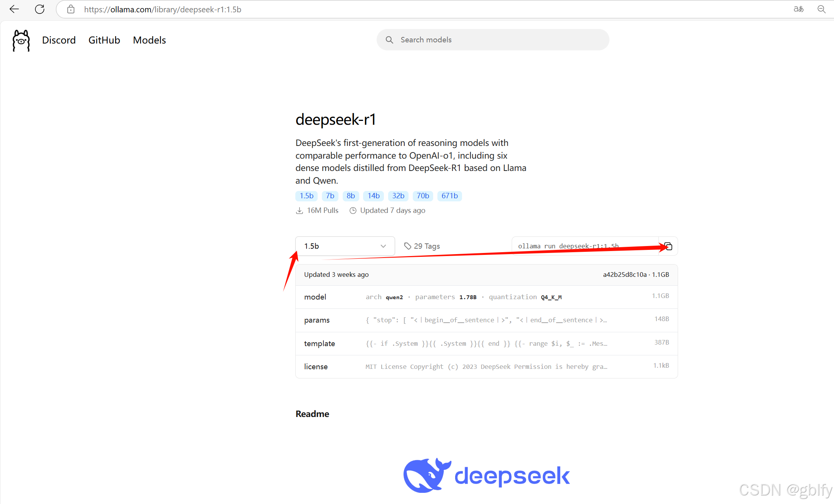Click the deepseek whale logo
The width and height of the screenshot is (834, 504).
click(427, 475)
